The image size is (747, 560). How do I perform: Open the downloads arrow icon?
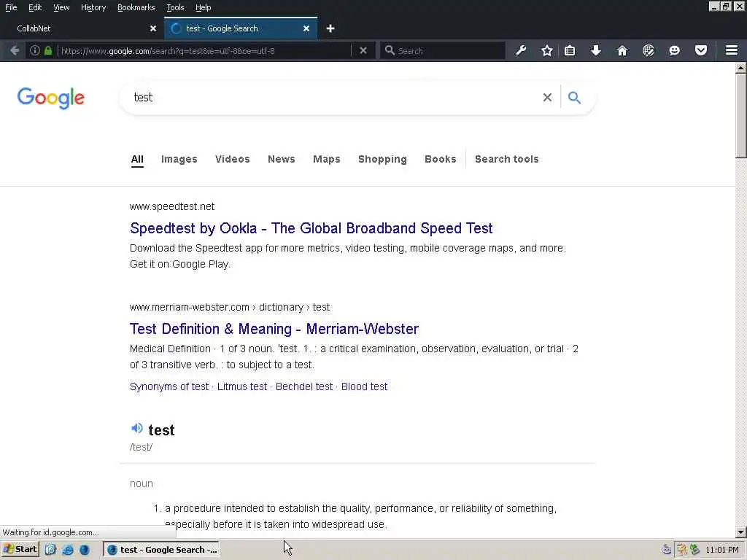coord(596,50)
